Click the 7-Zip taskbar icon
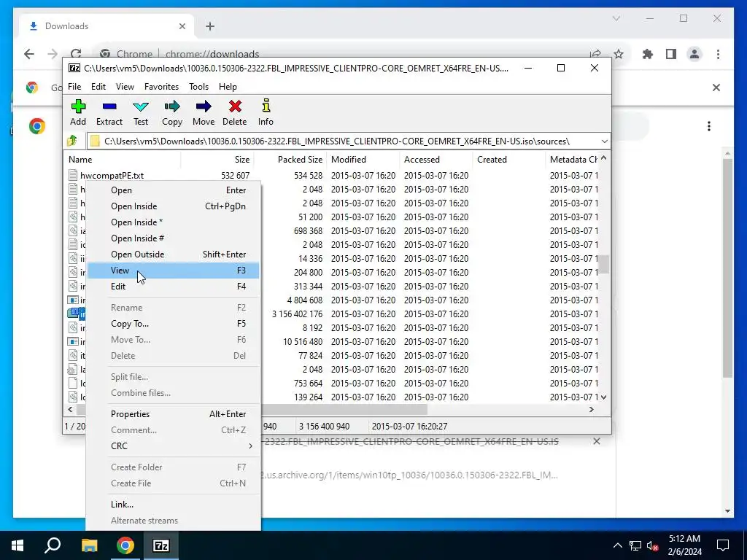The image size is (747, 560). pos(161,545)
